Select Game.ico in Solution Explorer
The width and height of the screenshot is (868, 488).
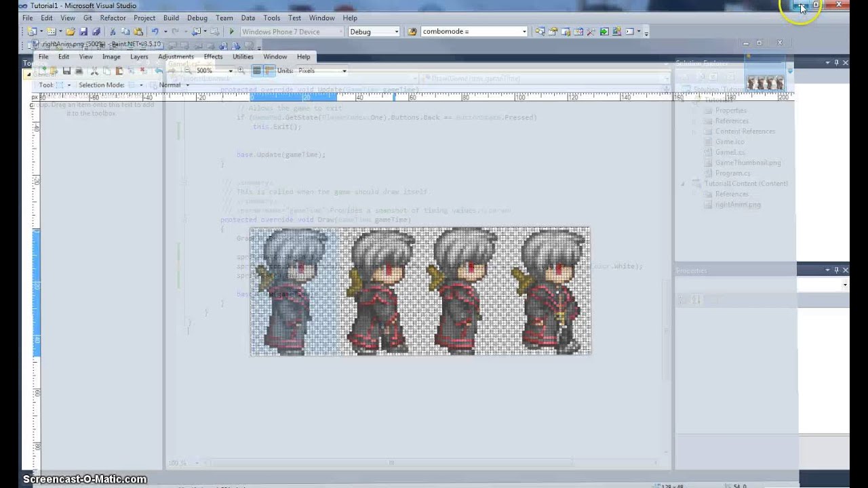coord(730,142)
